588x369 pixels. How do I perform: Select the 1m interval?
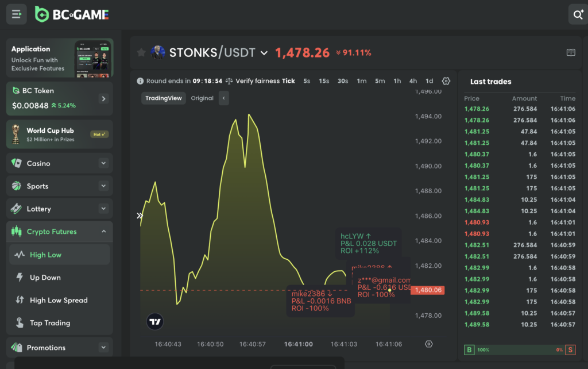pos(362,81)
